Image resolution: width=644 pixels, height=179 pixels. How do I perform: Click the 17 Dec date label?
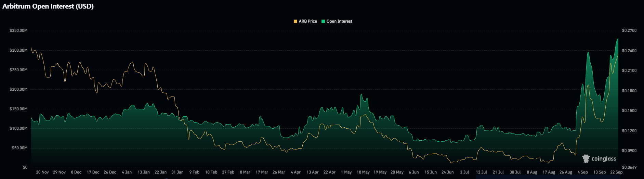click(93, 172)
